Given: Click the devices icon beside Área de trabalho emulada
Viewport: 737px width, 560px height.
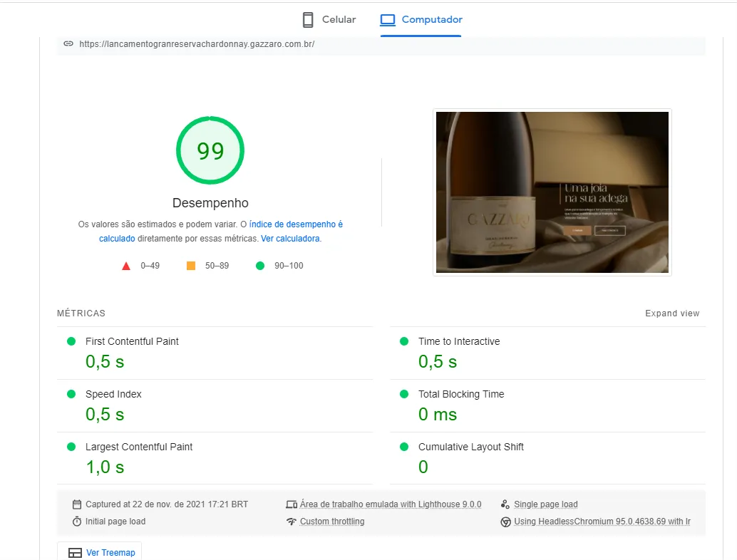Looking at the screenshot, I should (x=292, y=504).
